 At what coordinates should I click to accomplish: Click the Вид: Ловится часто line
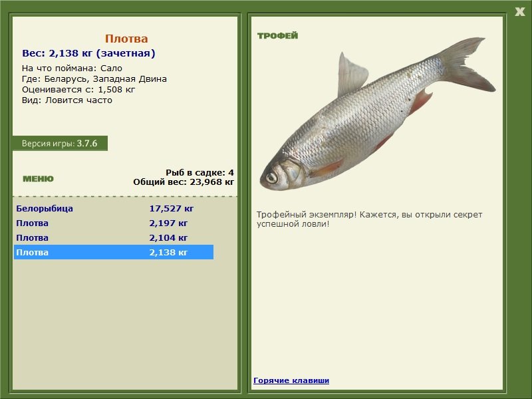pyautogui.click(x=67, y=100)
